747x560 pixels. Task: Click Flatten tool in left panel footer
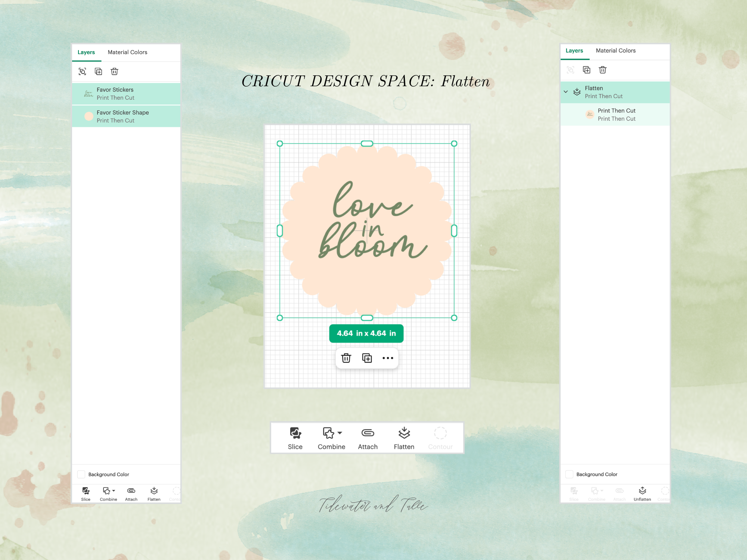point(154,494)
